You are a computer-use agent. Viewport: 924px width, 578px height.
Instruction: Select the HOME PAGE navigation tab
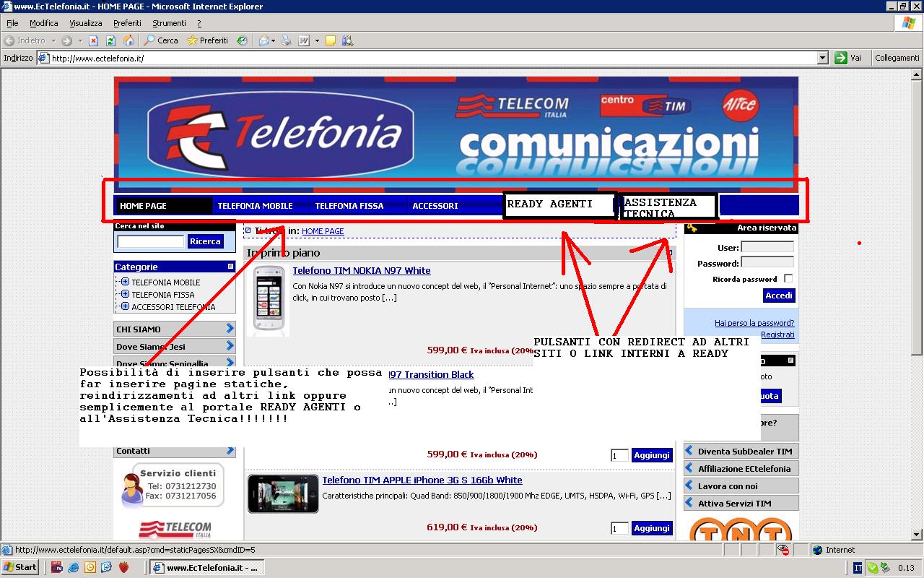point(163,206)
